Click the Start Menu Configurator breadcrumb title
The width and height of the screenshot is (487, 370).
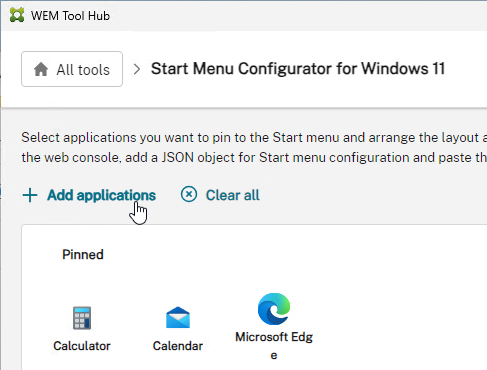pyautogui.click(x=298, y=69)
